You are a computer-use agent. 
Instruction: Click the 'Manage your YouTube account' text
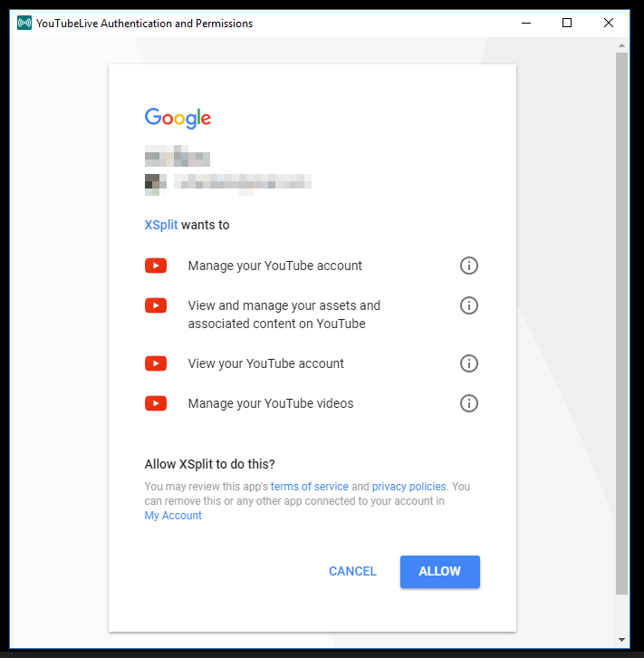pyautogui.click(x=275, y=266)
